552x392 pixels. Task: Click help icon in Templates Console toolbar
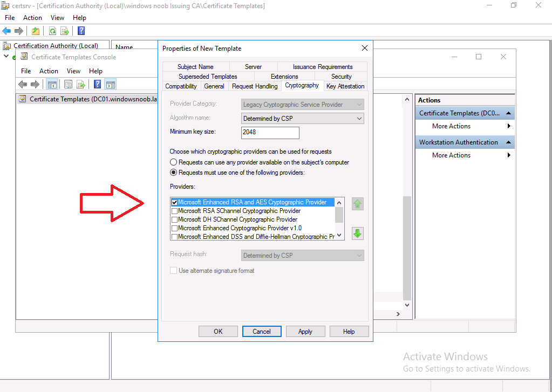[98, 85]
